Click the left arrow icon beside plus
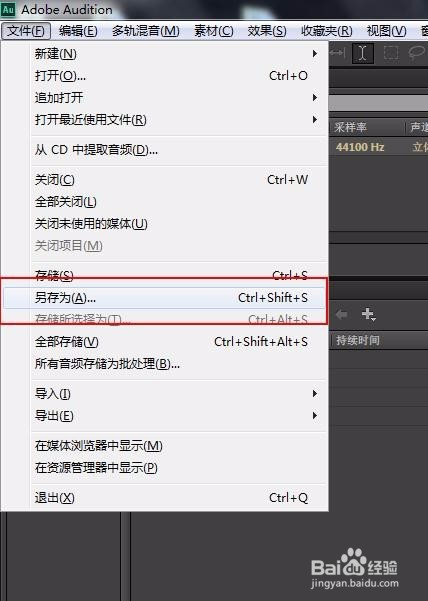Viewport: 428px width, 601px height. [x=341, y=315]
